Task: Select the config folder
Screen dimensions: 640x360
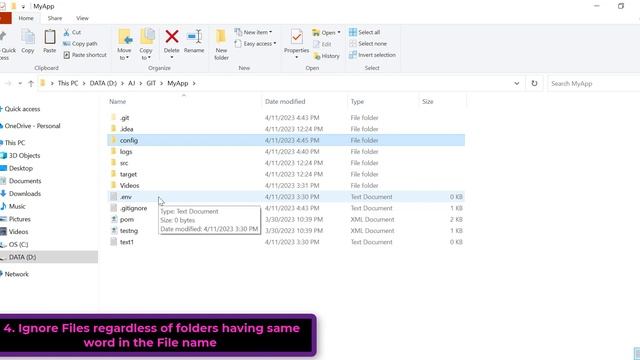Action: (x=286, y=140)
